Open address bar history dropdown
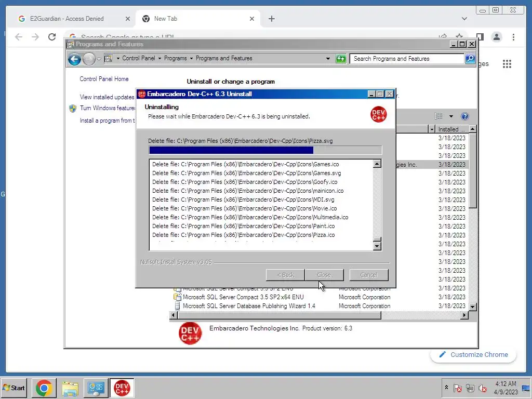Image resolution: width=532 pixels, height=399 pixels. 328,58
